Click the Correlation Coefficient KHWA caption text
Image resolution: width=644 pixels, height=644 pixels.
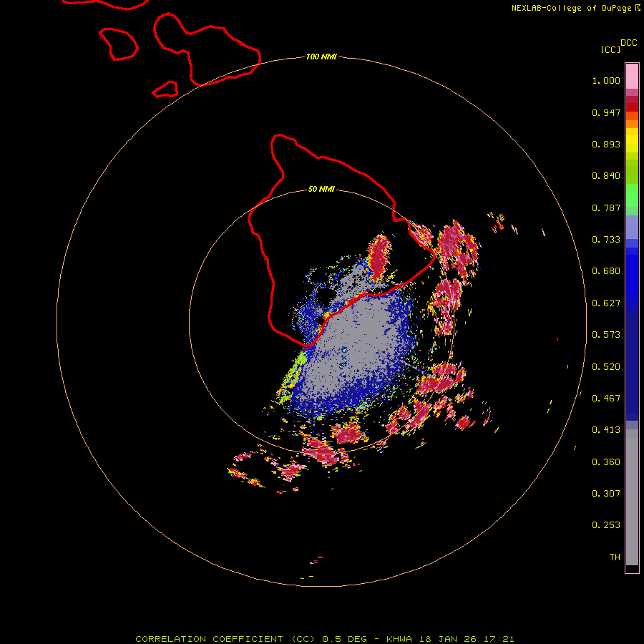pos(324,639)
